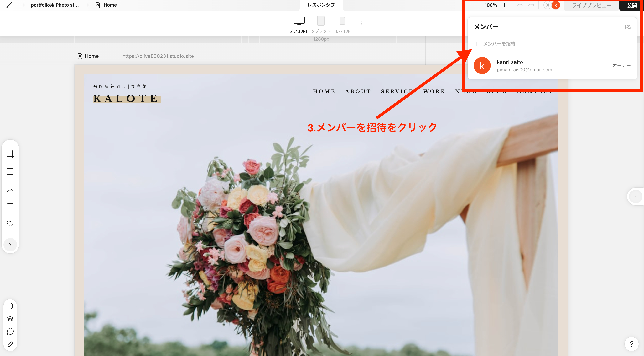
Task: Select the text tool
Action: click(x=10, y=206)
